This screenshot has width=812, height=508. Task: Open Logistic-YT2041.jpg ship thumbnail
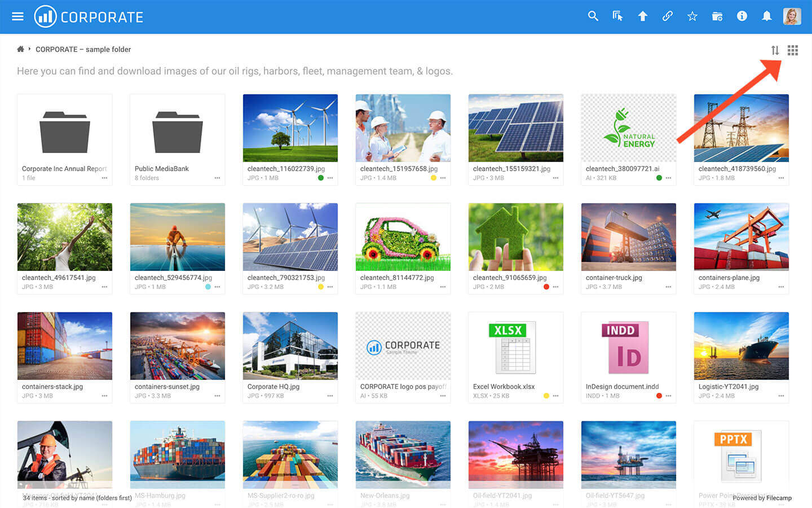click(742, 346)
